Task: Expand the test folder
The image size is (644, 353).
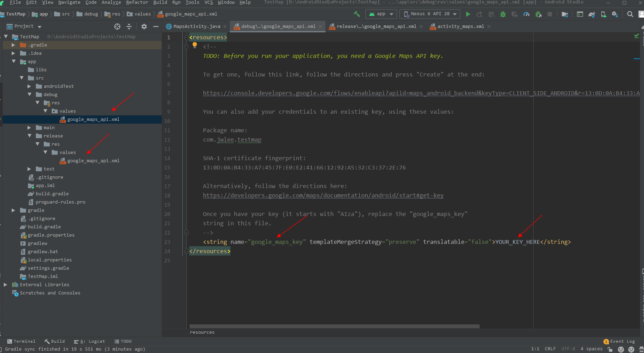Action: coord(29,169)
